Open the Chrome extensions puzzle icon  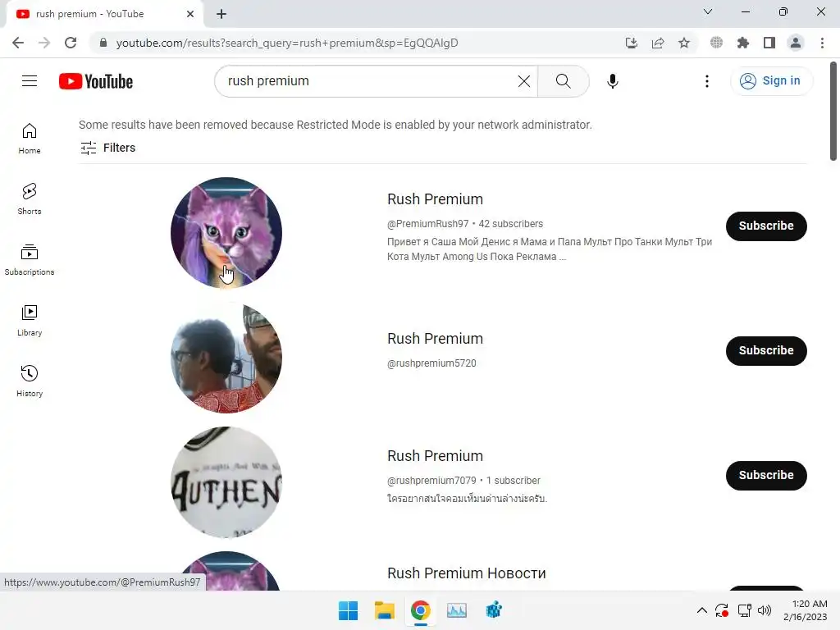pyautogui.click(x=742, y=43)
